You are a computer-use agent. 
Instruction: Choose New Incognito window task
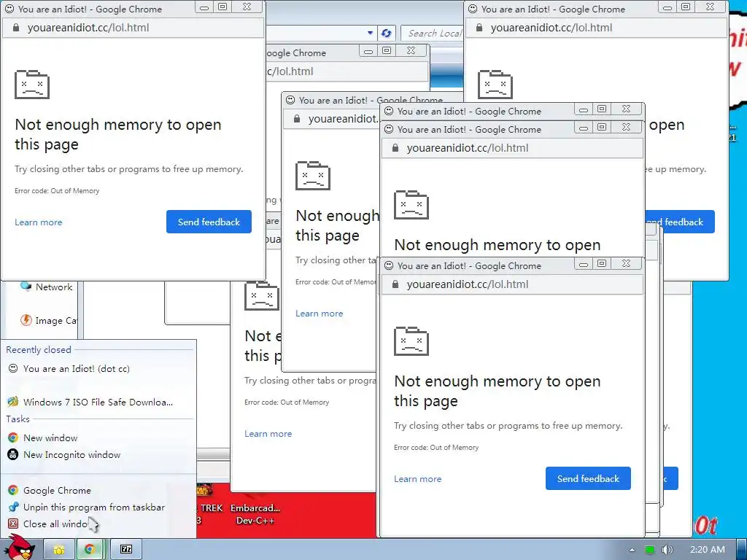[x=98, y=455]
